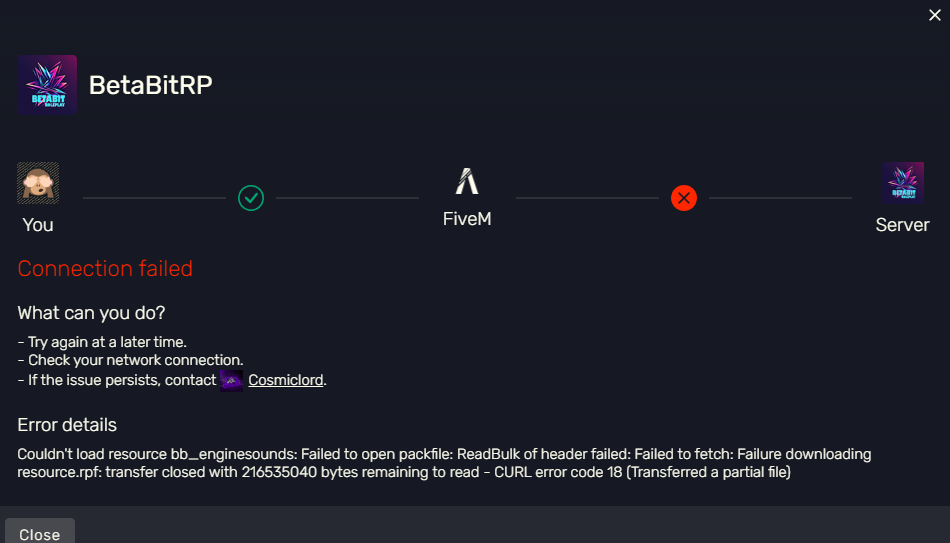950x543 pixels.
Task: Click the BetaBitRP server logo icon
Action: [x=47, y=85]
